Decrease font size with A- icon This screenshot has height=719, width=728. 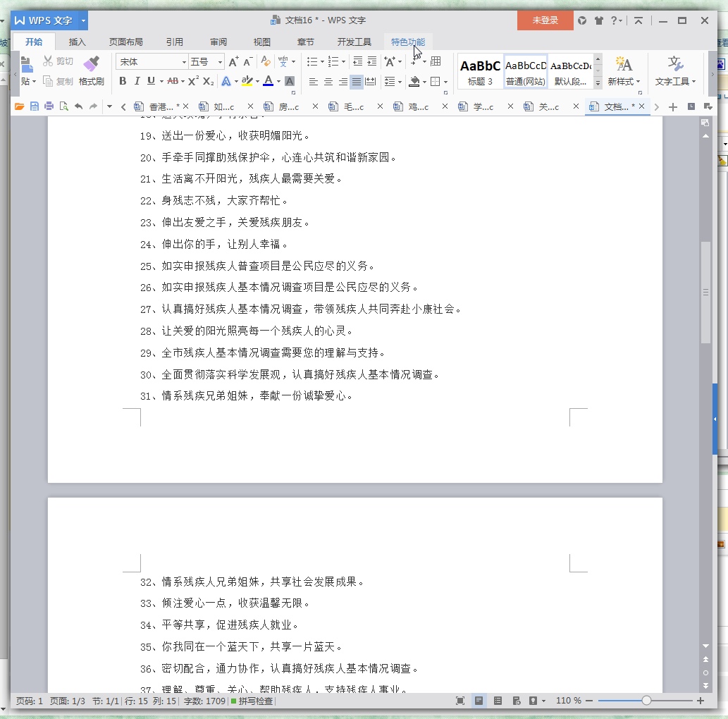tap(248, 61)
